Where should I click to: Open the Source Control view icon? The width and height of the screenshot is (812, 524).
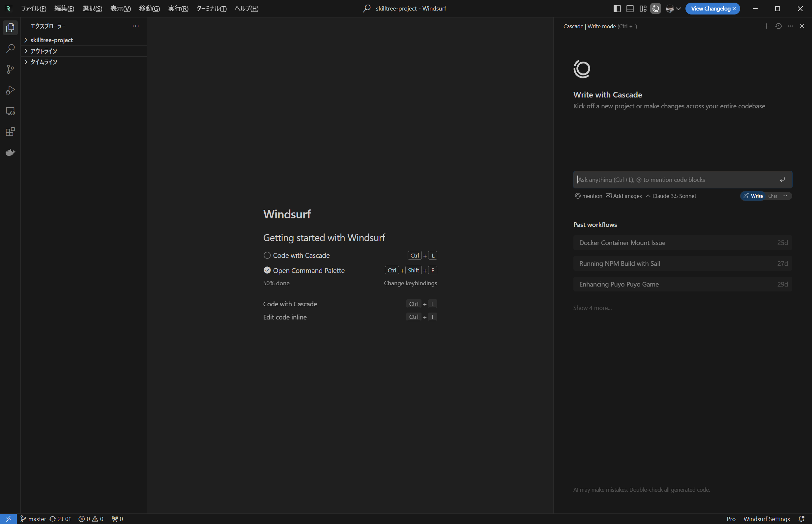coord(10,69)
